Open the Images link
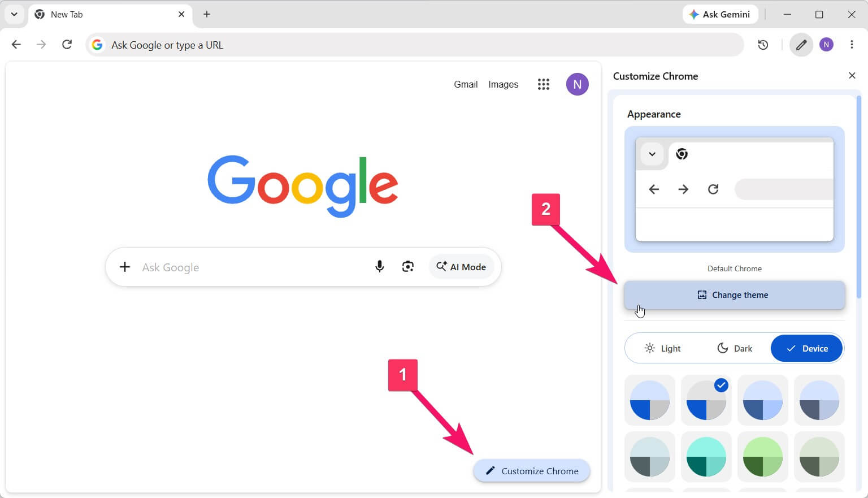 503,84
